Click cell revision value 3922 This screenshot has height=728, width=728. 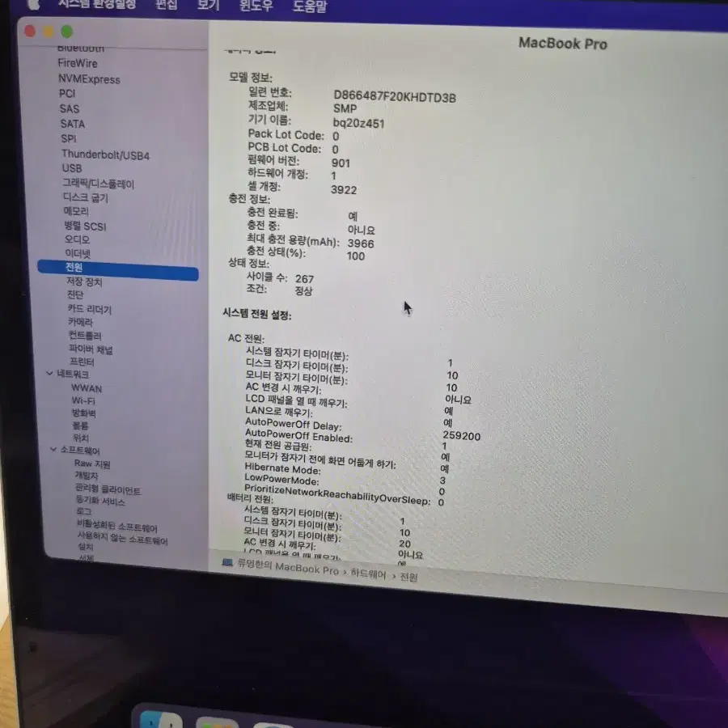click(344, 190)
